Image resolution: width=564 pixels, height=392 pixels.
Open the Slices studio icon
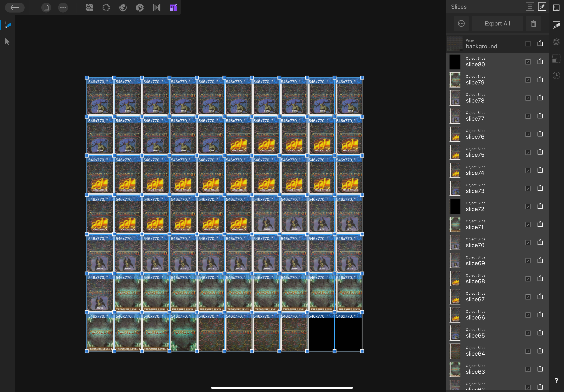[556, 25]
